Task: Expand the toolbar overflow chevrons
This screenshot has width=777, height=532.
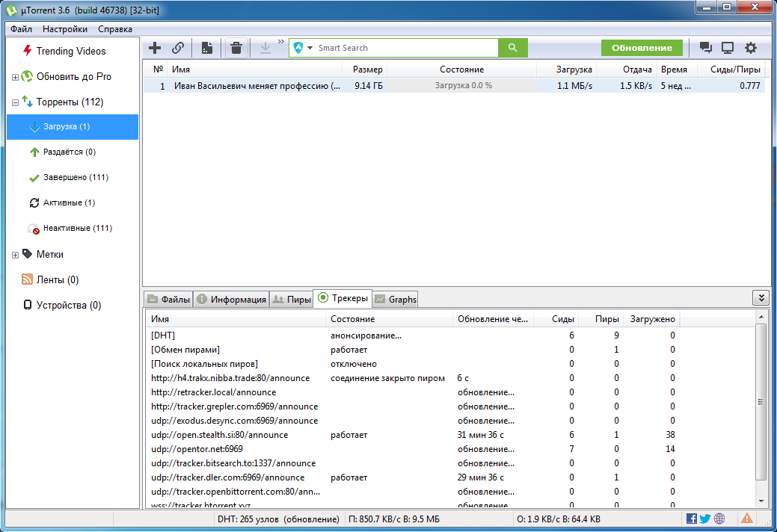Action: click(x=281, y=42)
